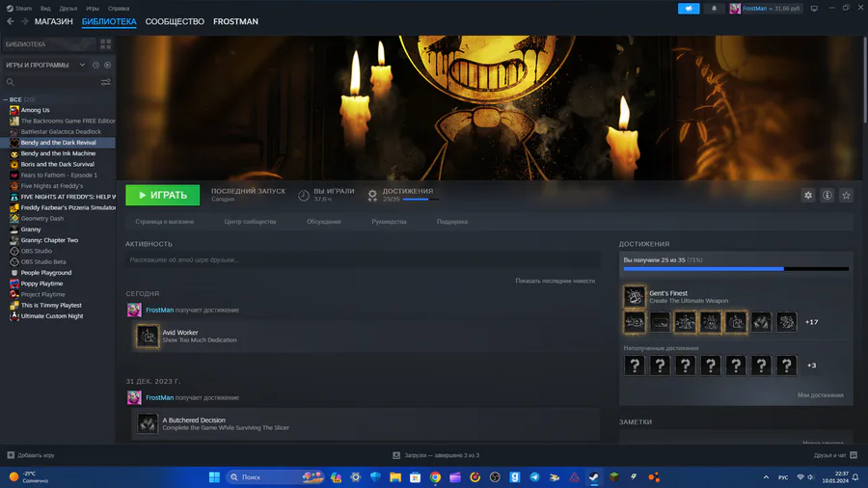The height and width of the screenshot is (488, 868).
Task: Open the downloads status icon
Action: click(396, 455)
